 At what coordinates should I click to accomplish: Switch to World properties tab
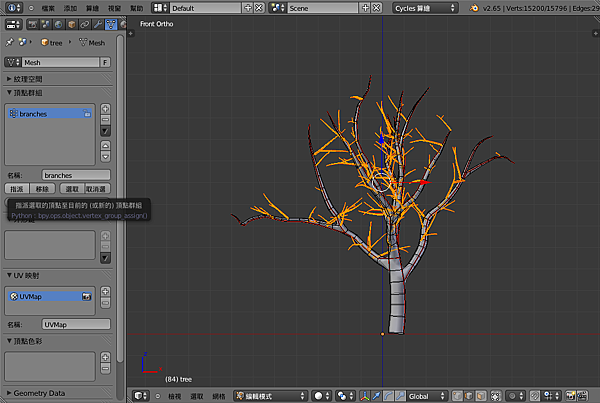(59, 24)
